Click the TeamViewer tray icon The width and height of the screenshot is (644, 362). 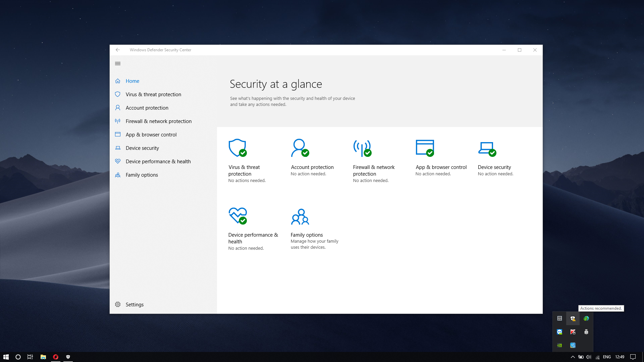559,332
